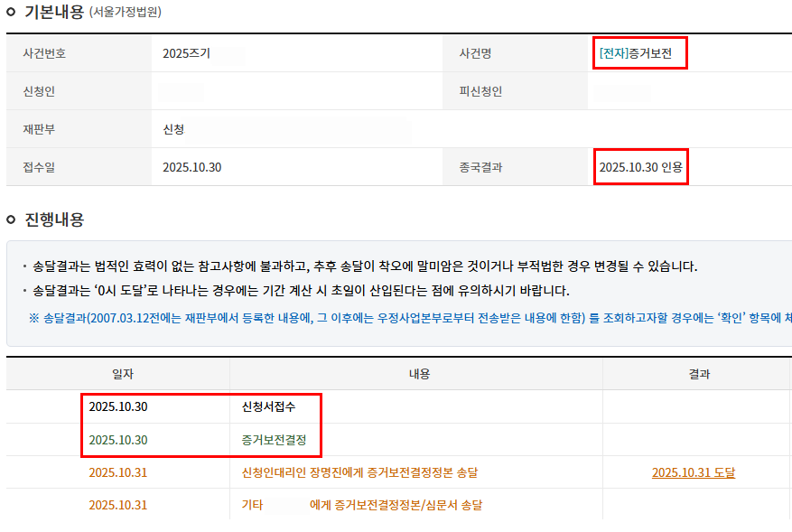
Task: Click the circle bullet beside 기본내용 heading
Action: (11, 13)
